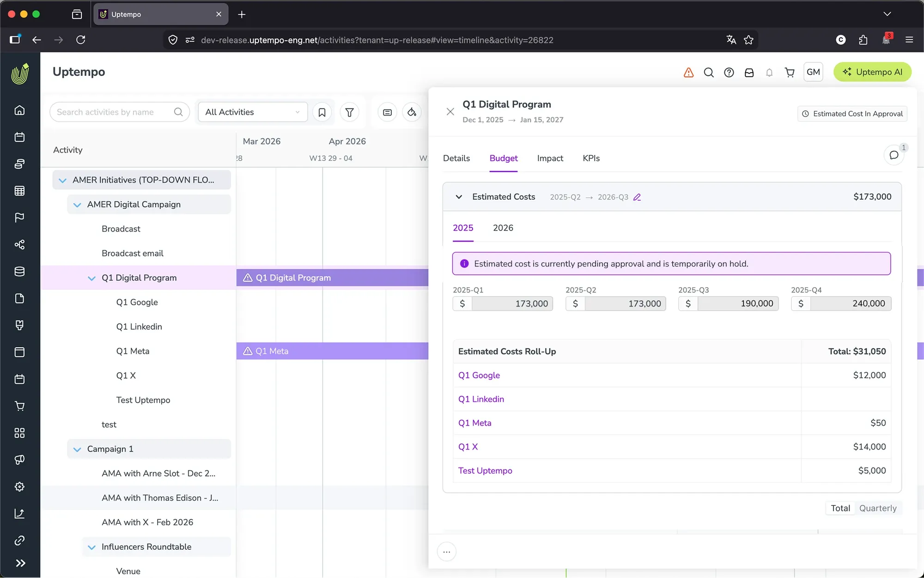Viewport: 924px width, 578px height.
Task: Open the Q1 Linkedin roll-up link
Action: pos(481,399)
